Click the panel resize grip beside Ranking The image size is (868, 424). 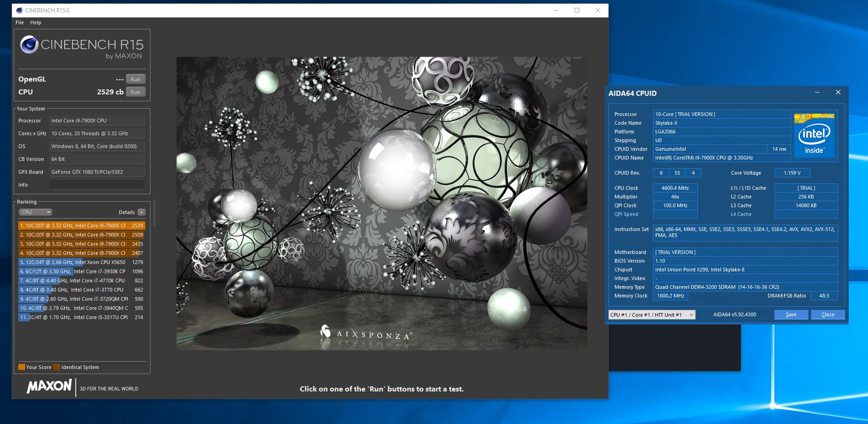coord(154,213)
